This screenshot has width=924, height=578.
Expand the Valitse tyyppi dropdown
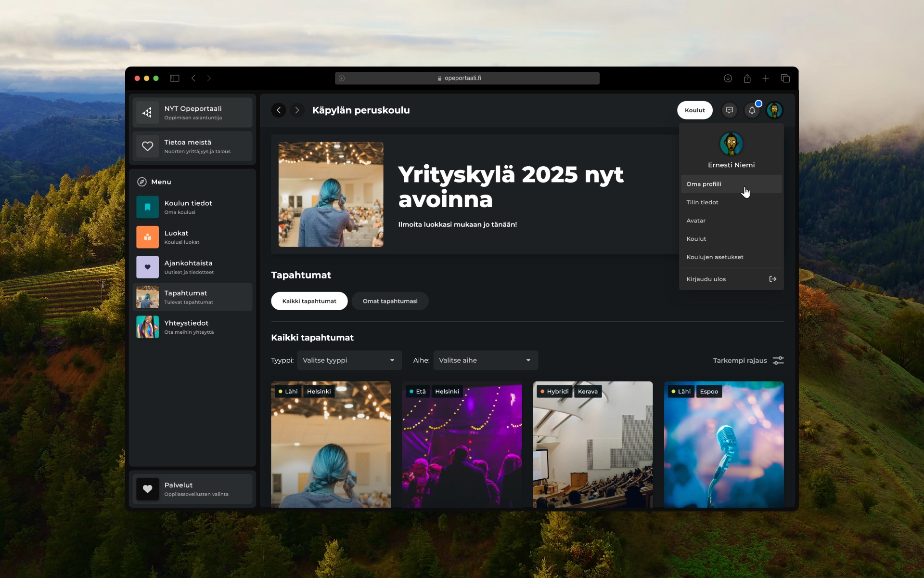pyautogui.click(x=349, y=360)
